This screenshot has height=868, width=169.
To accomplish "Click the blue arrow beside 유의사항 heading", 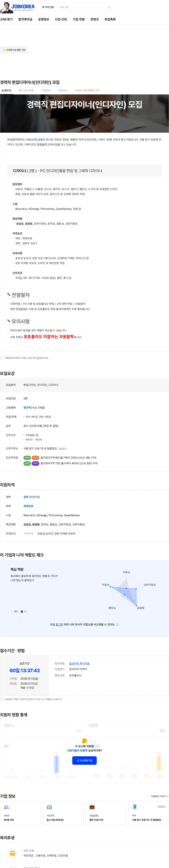I will pos(9,321).
